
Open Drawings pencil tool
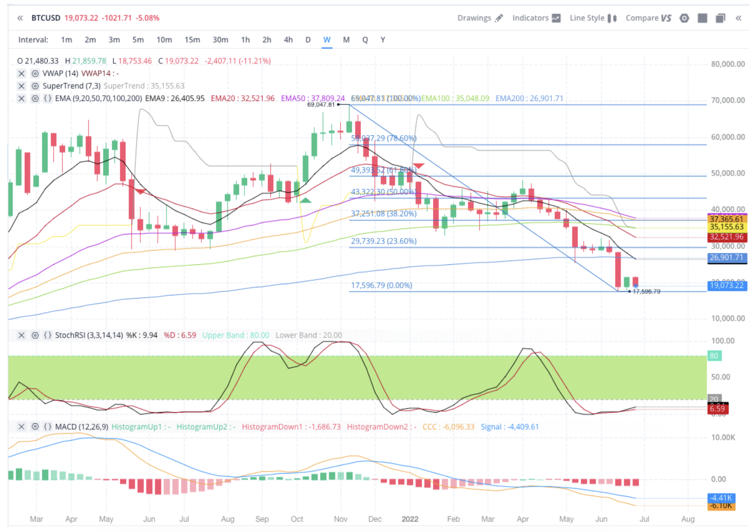[x=499, y=18]
